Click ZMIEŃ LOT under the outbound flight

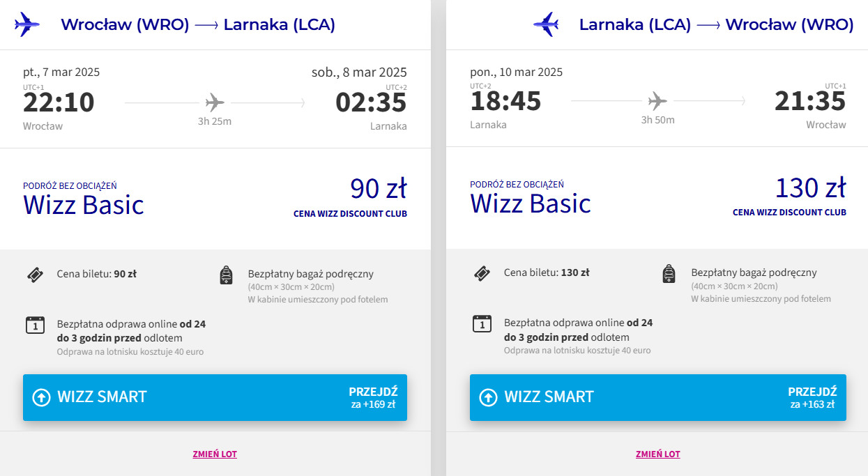215,454
